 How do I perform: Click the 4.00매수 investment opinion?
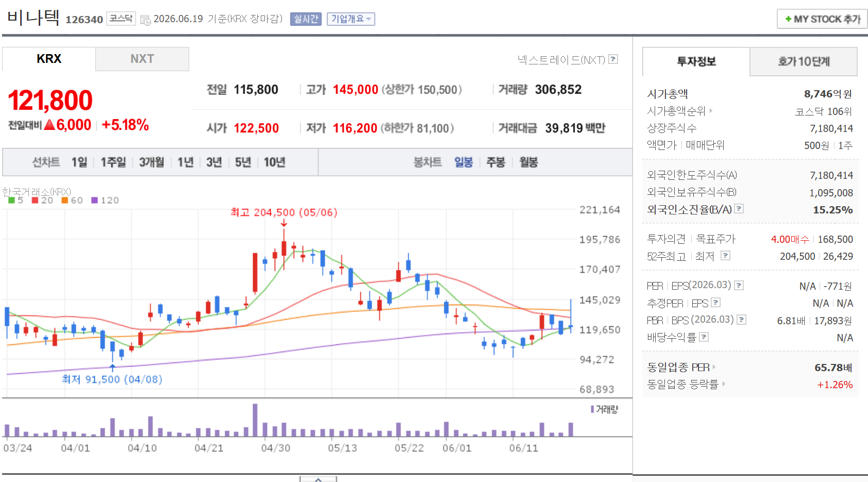[790, 239]
